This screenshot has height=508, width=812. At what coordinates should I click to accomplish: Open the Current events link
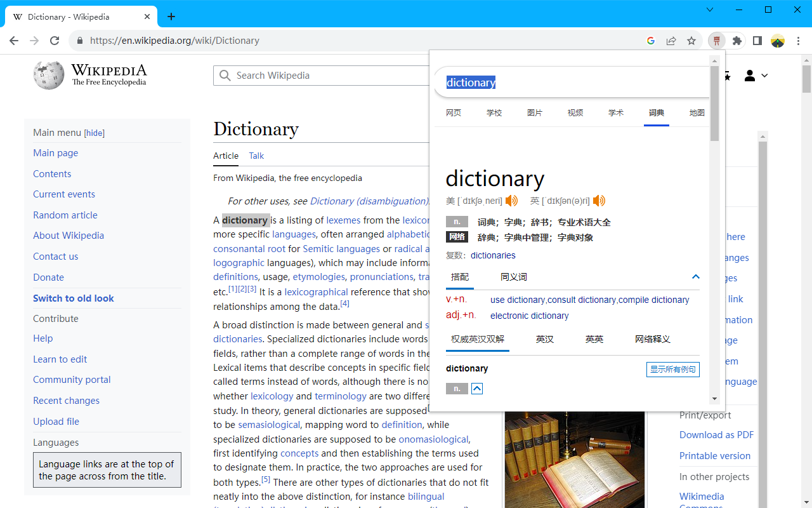point(64,194)
